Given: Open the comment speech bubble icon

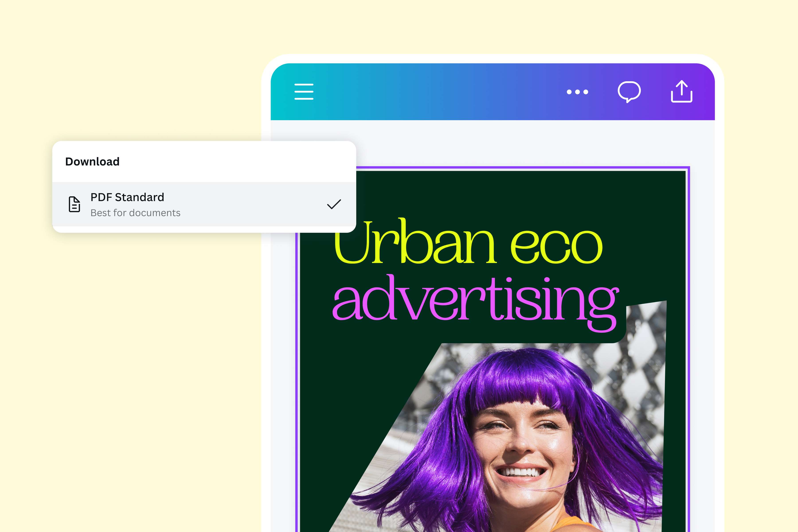Looking at the screenshot, I should click(x=629, y=92).
